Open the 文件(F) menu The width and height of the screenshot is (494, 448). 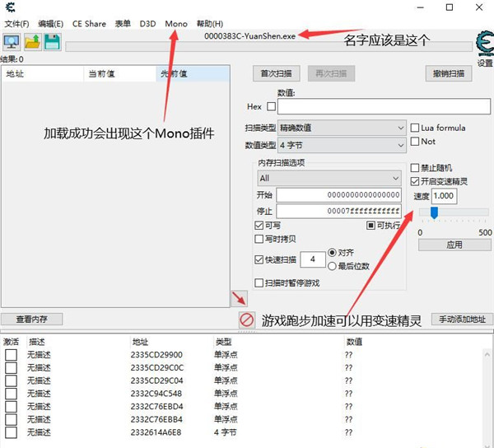(x=16, y=24)
